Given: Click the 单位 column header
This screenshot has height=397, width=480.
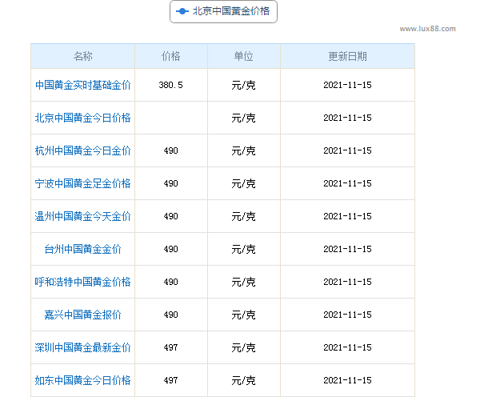Looking at the screenshot, I should [x=244, y=56].
